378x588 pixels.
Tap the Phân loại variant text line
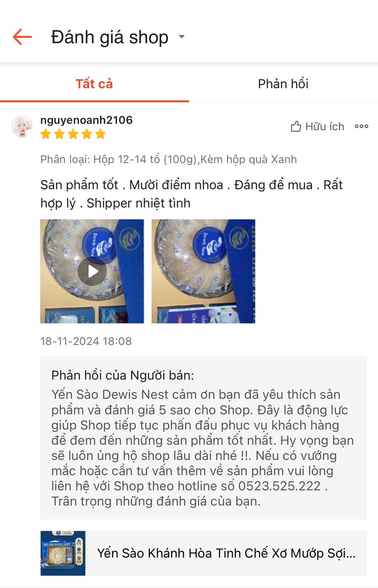point(168,159)
